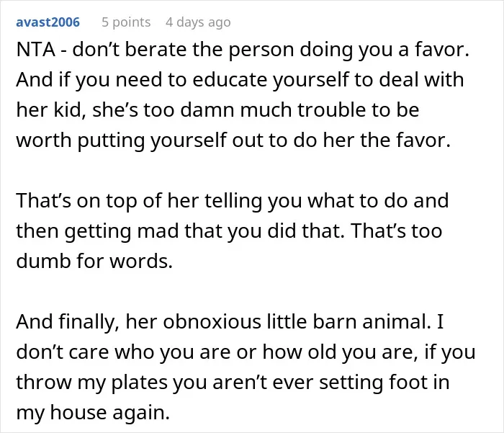Click the line starting 'That's on top'
This screenshot has width=504, height=433.
pyautogui.click(x=232, y=201)
